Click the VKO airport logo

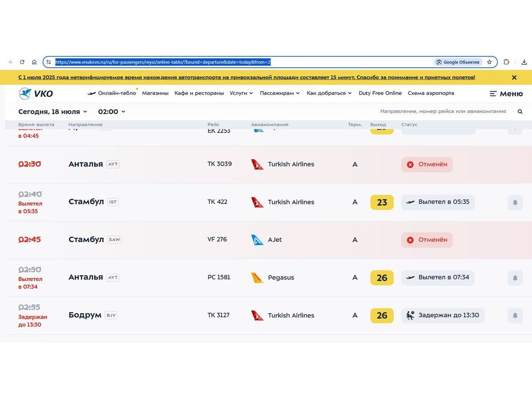[35, 93]
